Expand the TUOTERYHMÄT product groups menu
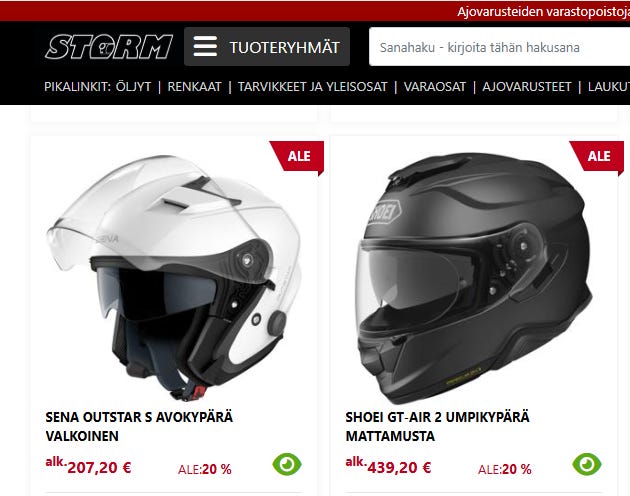The height and width of the screenshot is (496, 630). (x=267, y=47)
